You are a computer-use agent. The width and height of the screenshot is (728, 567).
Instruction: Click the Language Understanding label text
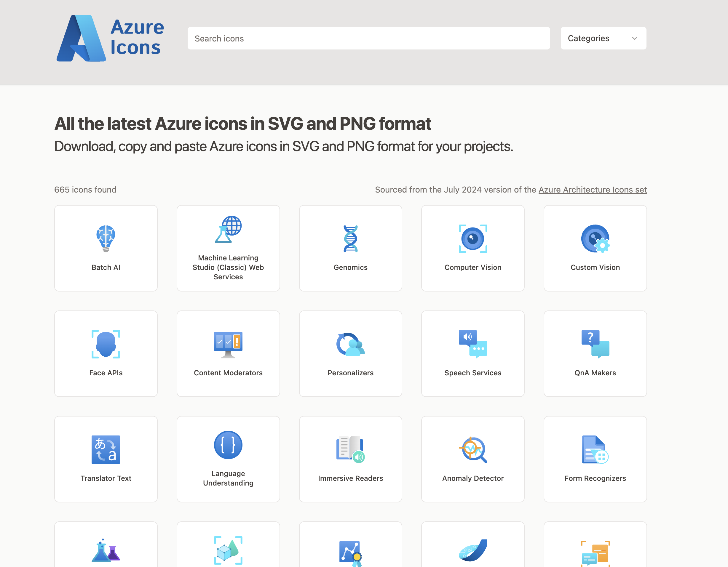(x=228, y=478)
